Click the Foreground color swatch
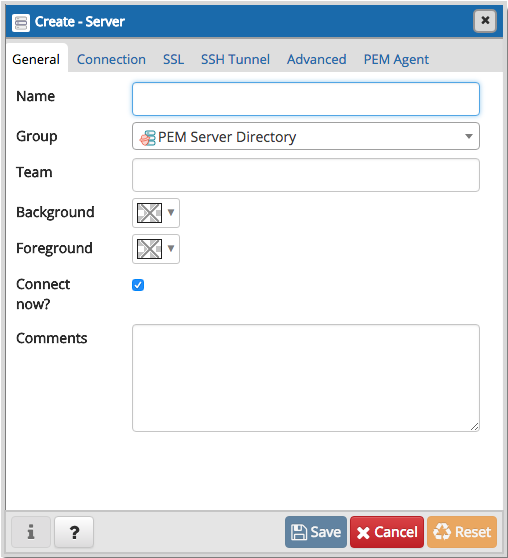The height and width of the screenshot is (558, 508). 150,249
